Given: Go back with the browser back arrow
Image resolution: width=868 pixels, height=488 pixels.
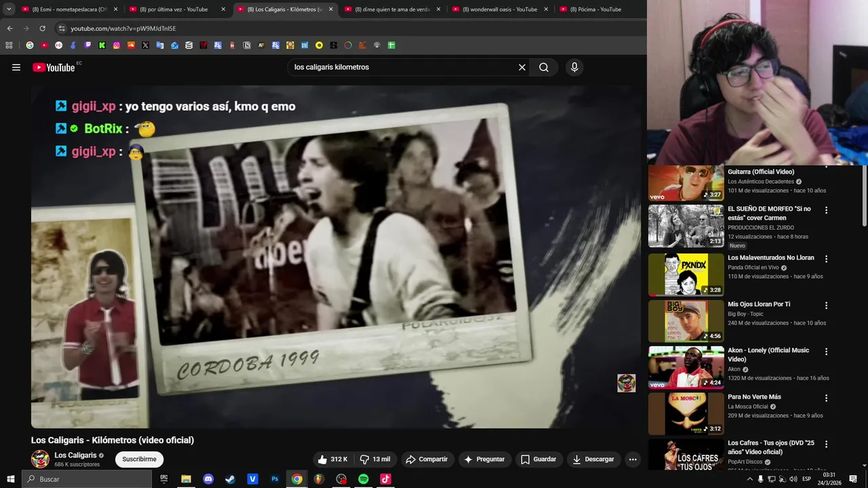Looking at the screenshot, I should pos(9,28).
